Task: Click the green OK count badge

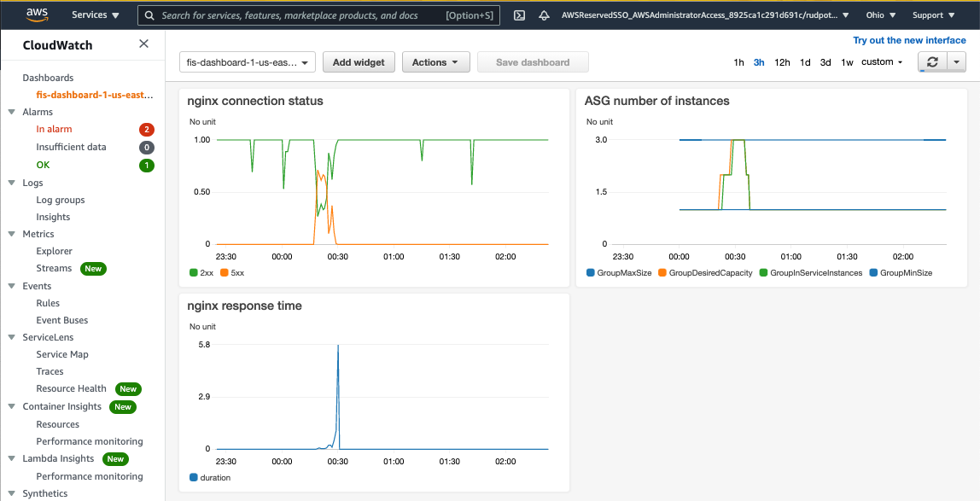Action: (x=146, y=166)
